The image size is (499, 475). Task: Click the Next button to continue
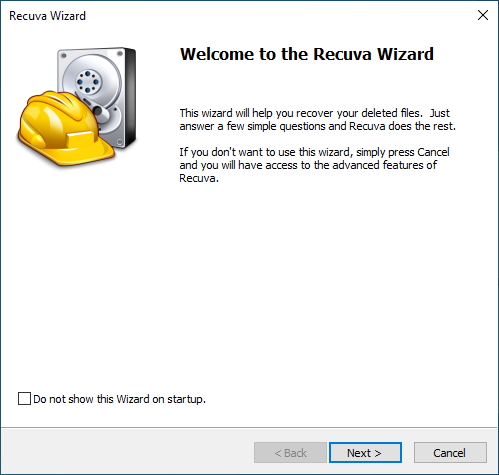365,453
